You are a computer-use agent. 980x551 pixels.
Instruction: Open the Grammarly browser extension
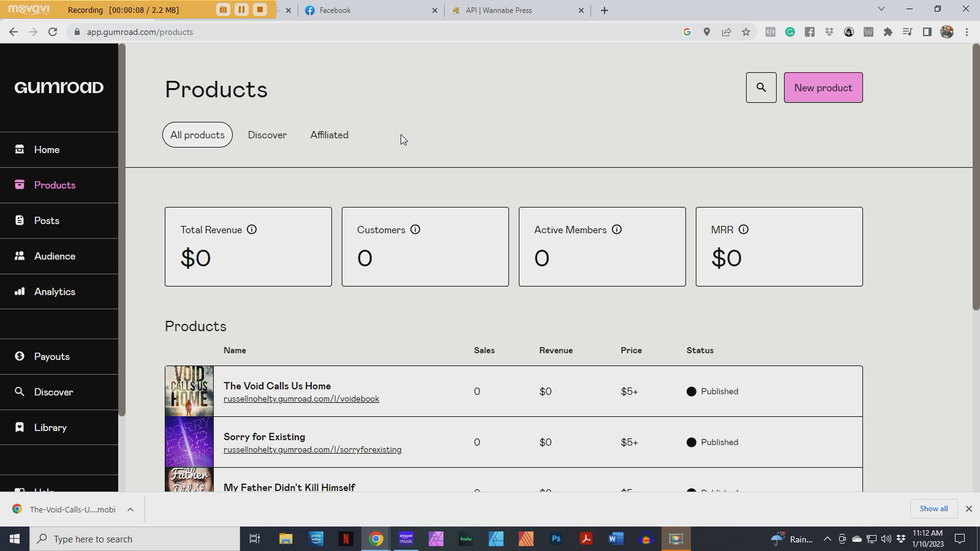pyautogui.click(x=790, y=32)
